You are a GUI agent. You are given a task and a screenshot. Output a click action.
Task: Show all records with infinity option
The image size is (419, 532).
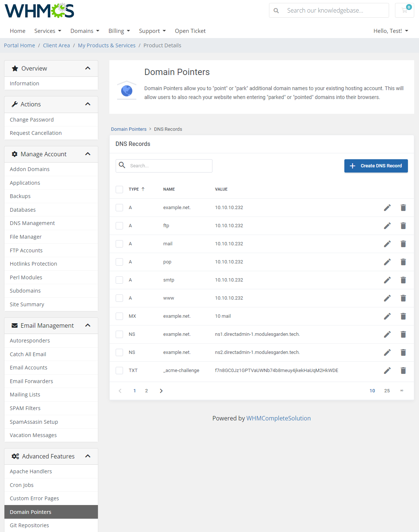point(402,391)
